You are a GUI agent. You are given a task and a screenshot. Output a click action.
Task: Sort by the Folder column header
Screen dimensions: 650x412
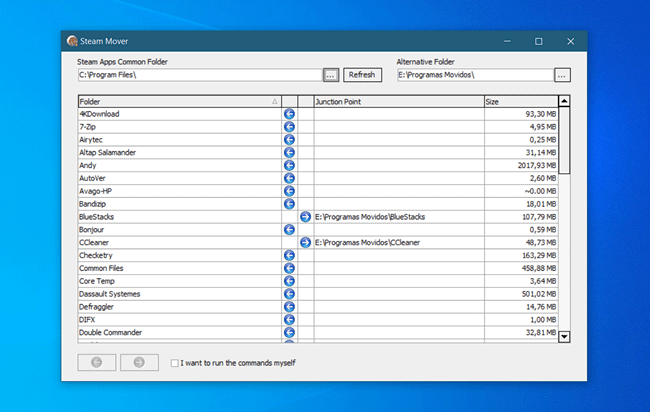click(x=179, y=102)
